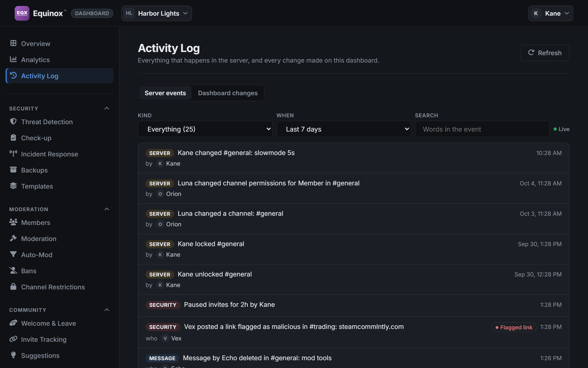588x368 pixels.
Task: Select 'Kane changed #general: slowmode 5s' event
Action: (353, 158)
